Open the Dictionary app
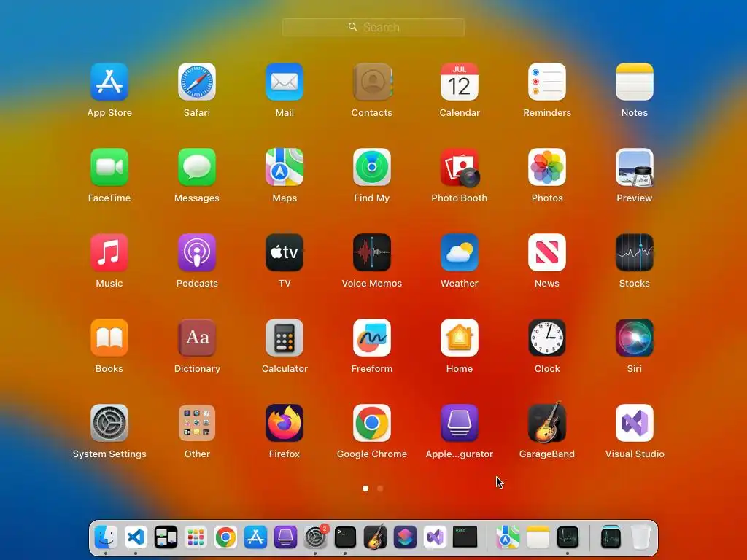This screenshot has width=747, height=560. [197, 338]
